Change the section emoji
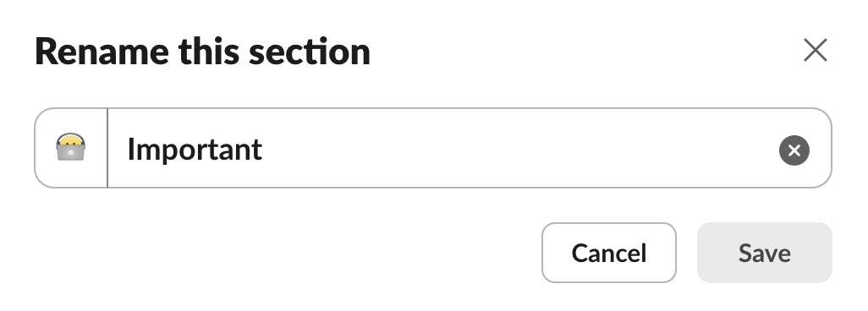Viewport: 868px width, 311px height. [71, 148]
